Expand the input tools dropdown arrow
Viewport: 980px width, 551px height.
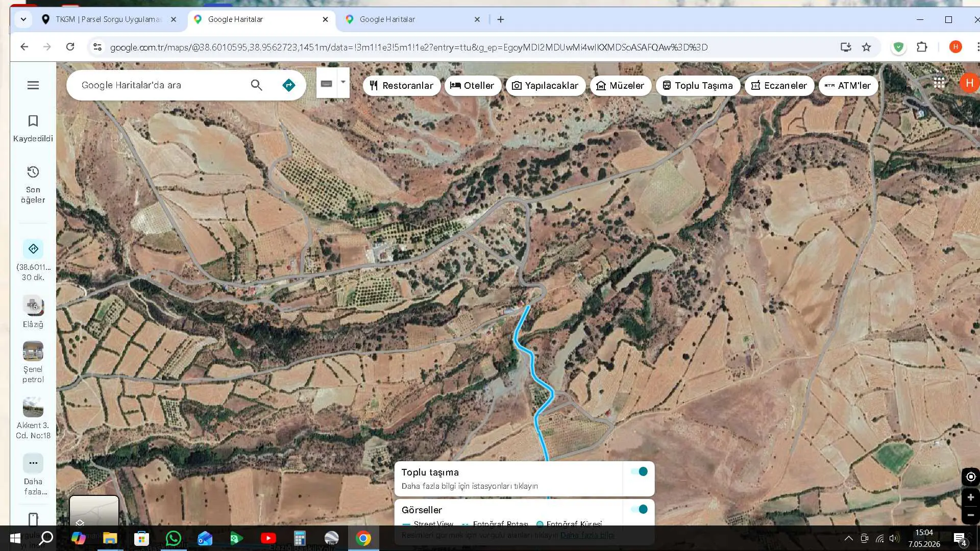[344, 82]
